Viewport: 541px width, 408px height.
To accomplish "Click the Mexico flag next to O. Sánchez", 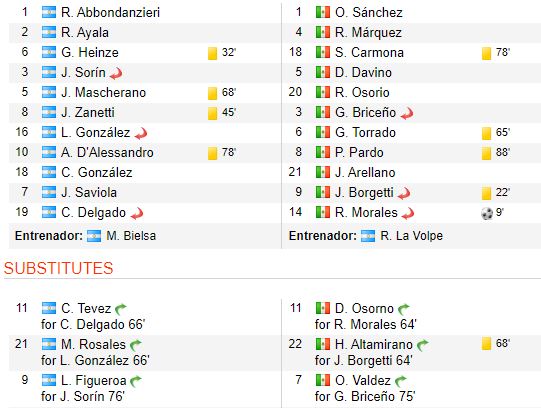I will click(323, 12).
